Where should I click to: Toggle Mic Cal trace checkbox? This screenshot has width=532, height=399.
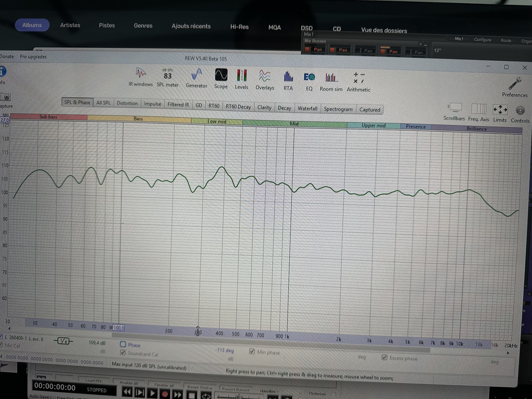[x=1, y=345]
